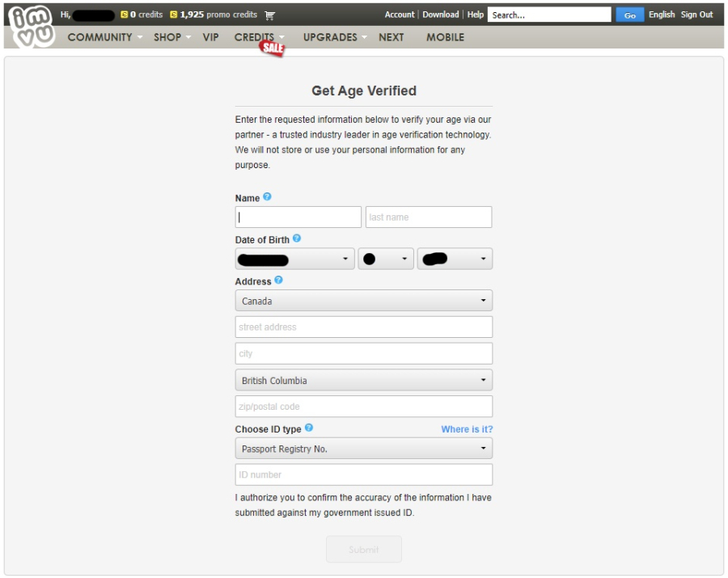The height and width of the screenshot is (578, 728).
Task: Click the Sign Out link
Action: 696,15
